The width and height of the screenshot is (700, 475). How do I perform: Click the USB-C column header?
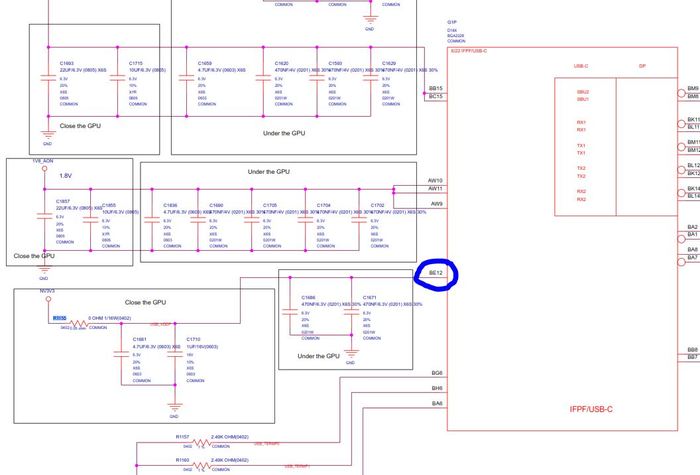click(x=581, y=66)
